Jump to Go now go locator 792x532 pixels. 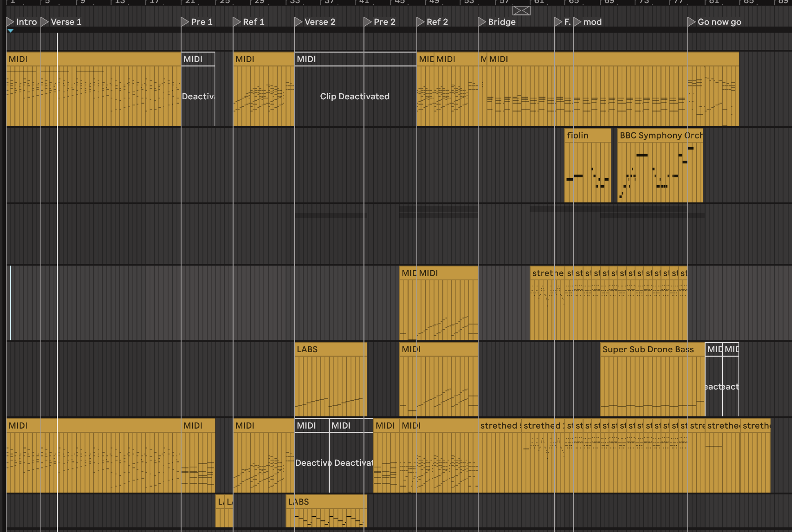[691, 22]
